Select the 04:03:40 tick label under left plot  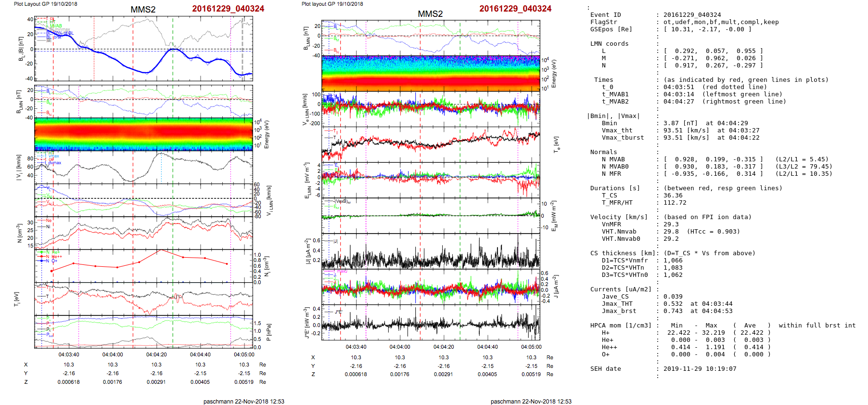(x=69, y=354)
